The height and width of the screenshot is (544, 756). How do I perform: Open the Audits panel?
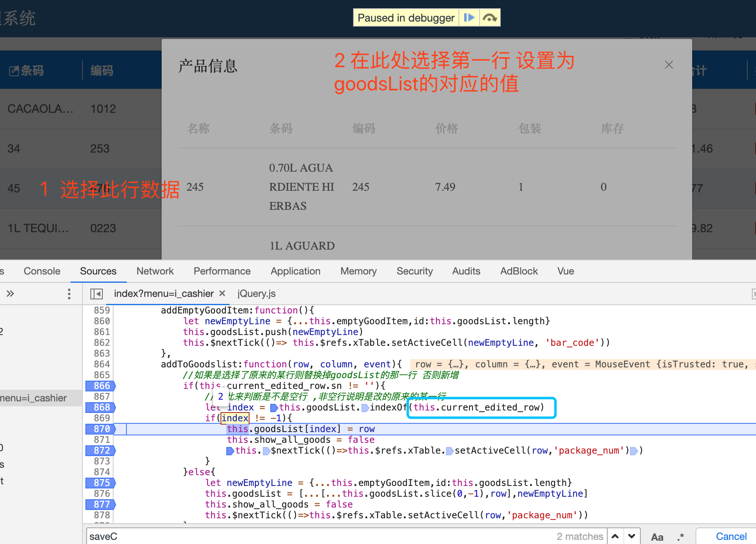(x=466, y=271)
